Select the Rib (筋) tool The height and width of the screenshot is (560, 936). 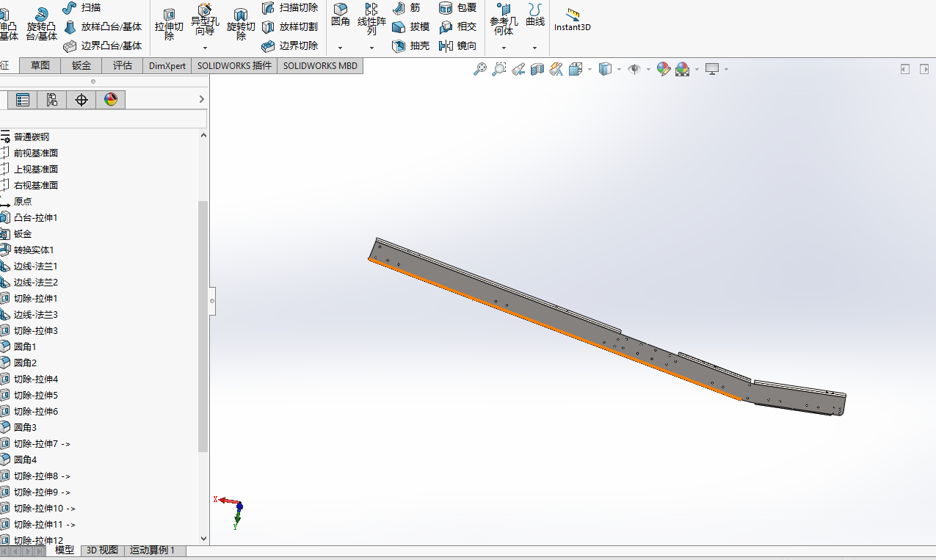(x=406, y=7)
